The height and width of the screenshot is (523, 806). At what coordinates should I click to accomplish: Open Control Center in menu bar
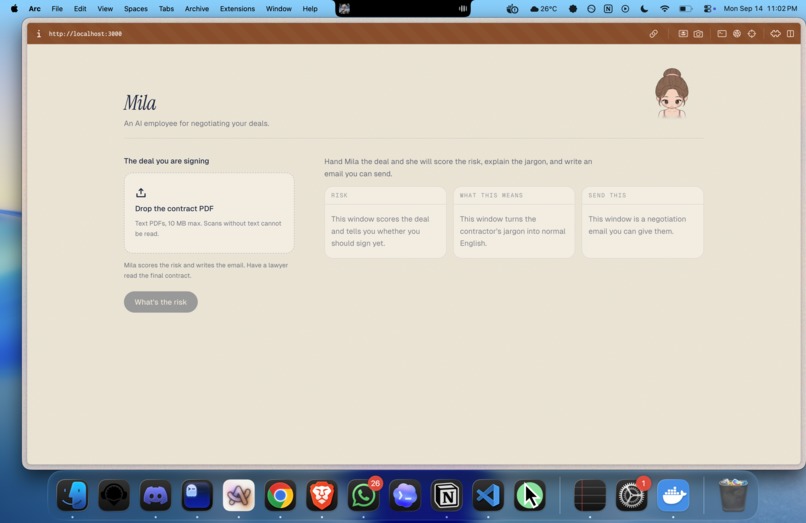(x=709, y=9)
